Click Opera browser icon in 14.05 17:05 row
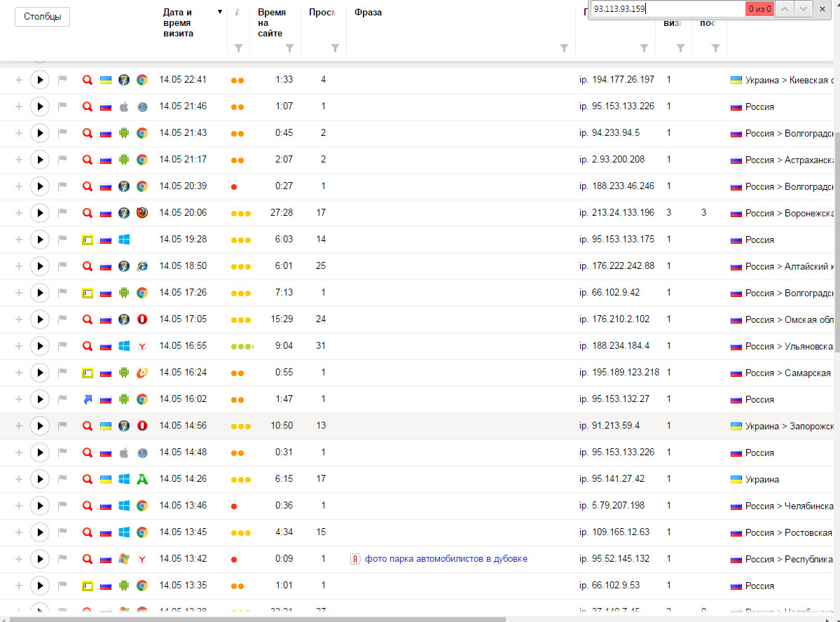 point(142,319)
